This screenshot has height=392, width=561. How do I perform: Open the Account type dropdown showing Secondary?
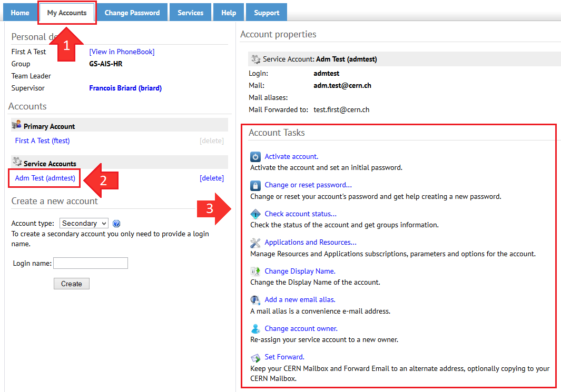84,223
